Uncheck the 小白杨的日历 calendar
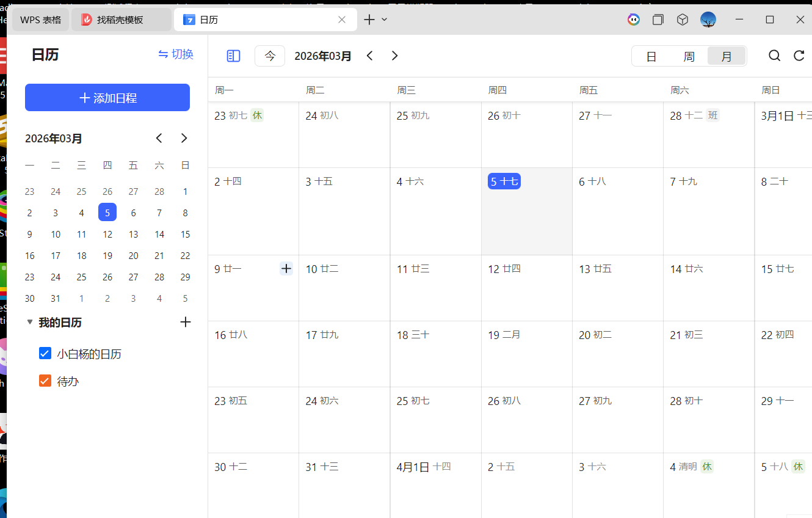The height and width of the screenshot is (518, 812). 45,353
